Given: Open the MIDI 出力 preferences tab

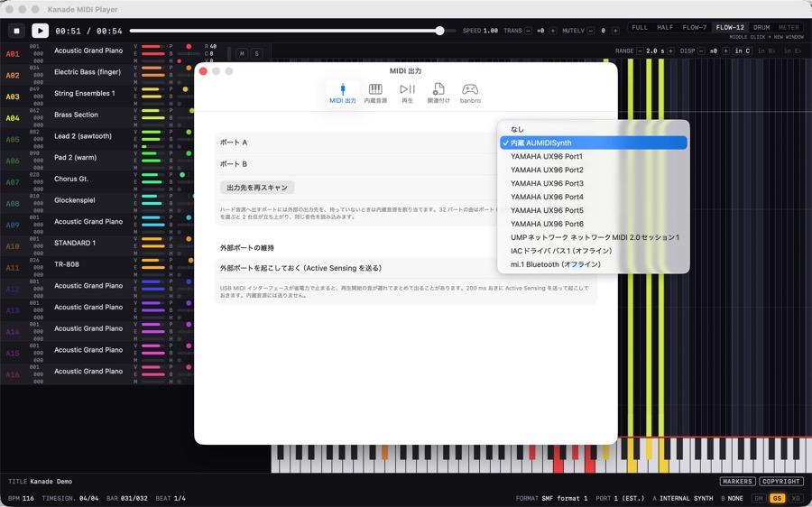Looking at the screenshot, I should coord(343,93).
